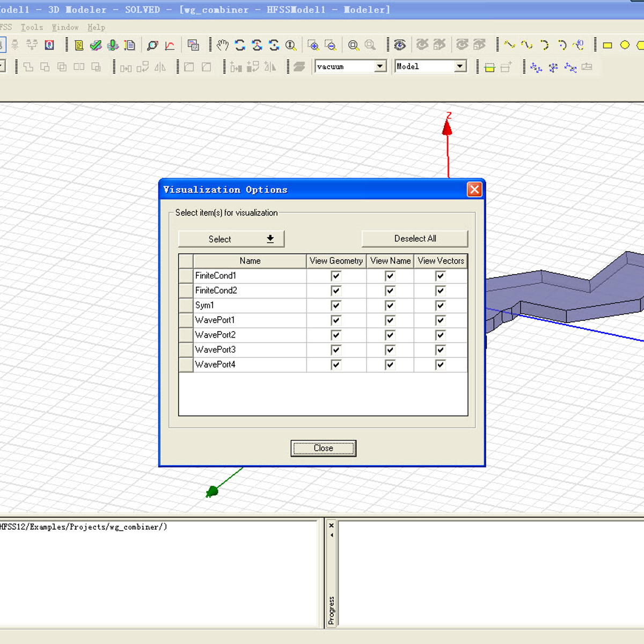Click the Validate checkmark icon
The width and height of the screenshot is (644, 644).
(x=96, y=45)
